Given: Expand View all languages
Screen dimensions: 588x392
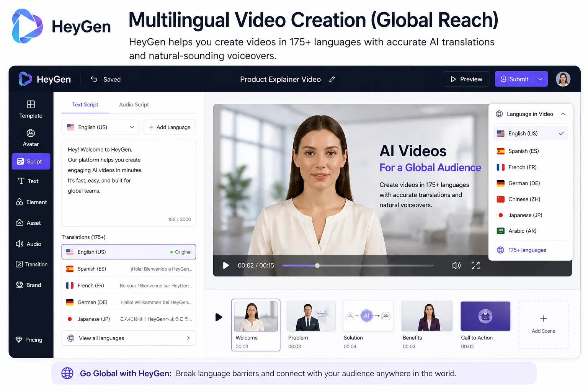Looking at the screenshot, I should [x=129, y=338].
